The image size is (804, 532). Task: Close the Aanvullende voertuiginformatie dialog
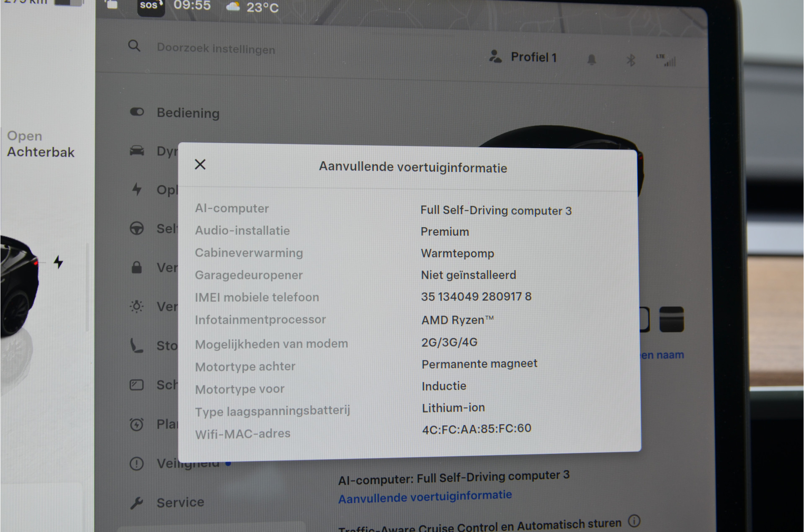200,164
